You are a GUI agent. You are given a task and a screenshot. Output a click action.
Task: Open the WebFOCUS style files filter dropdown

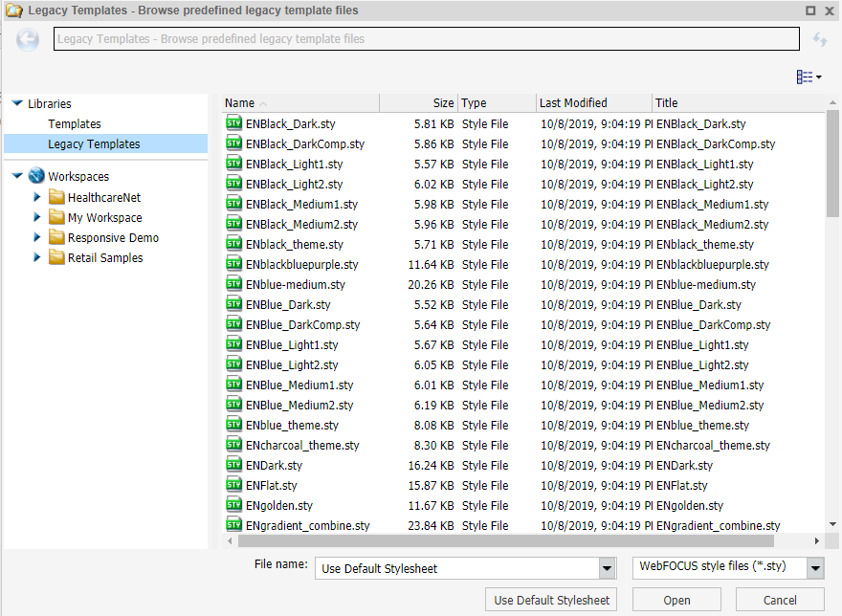(x=815, y=568)
